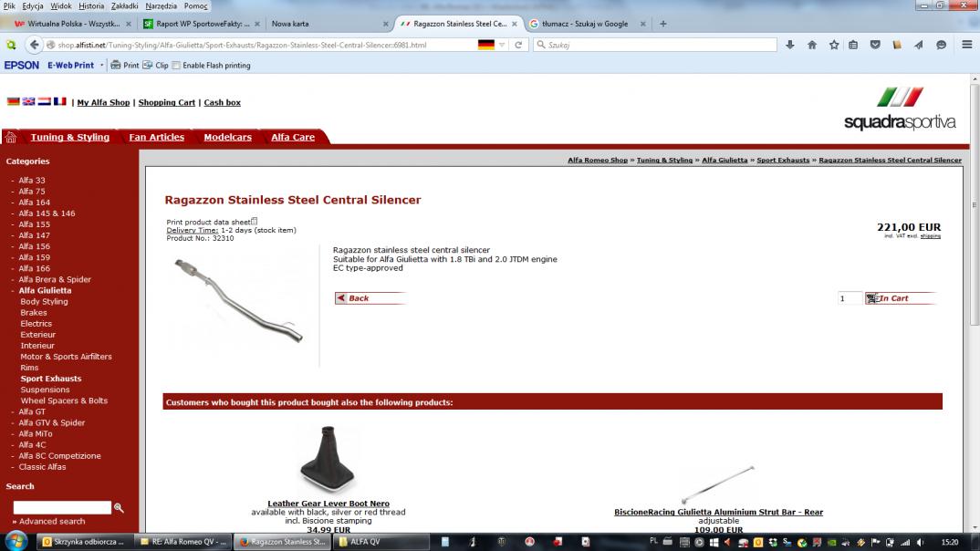Go to the Cash box link
This screenshot has width=980, height=551.
(x=222, y=102)
